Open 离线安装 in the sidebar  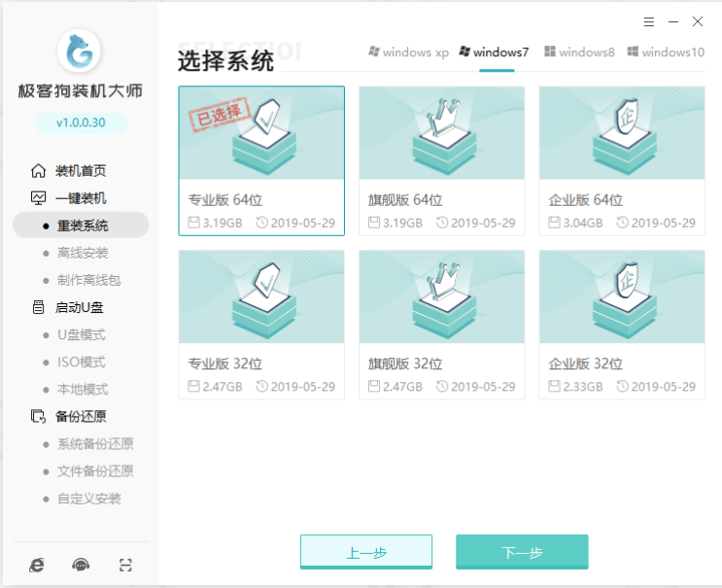point(83,253)
